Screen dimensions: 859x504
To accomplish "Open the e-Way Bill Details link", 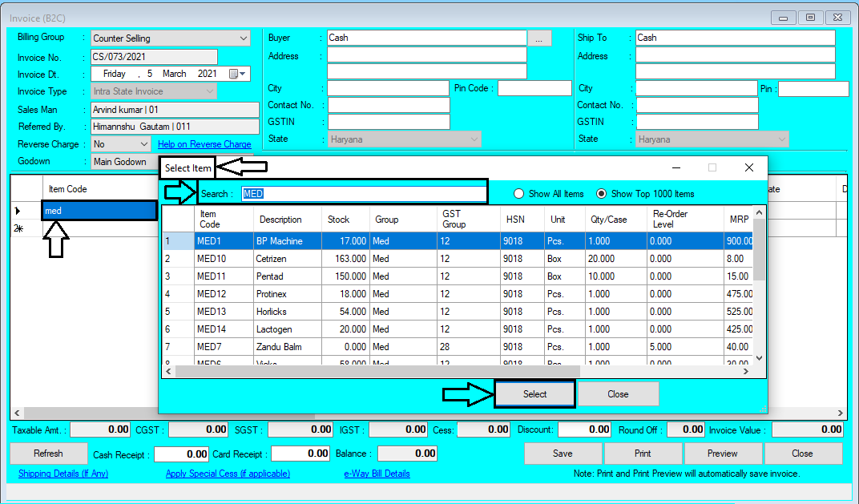I will pos(376,474).
